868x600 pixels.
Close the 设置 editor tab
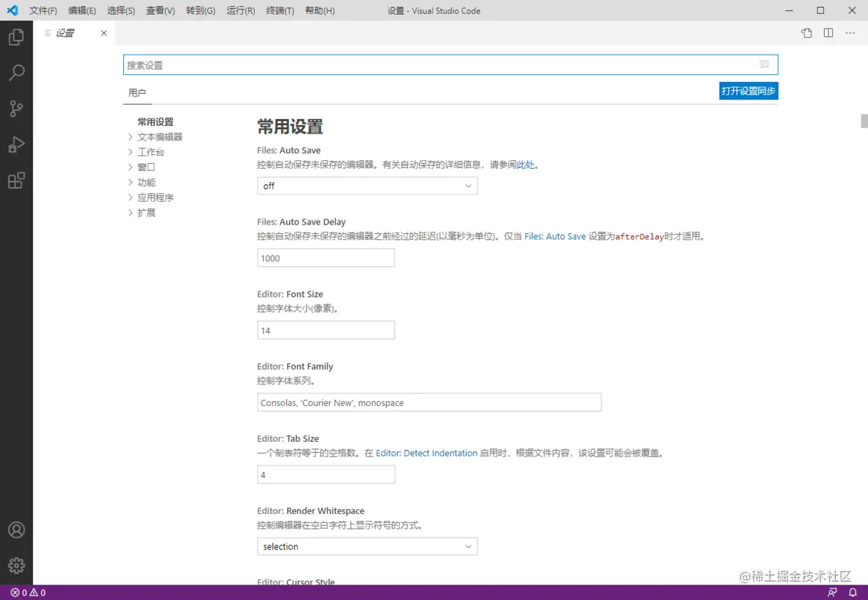[104, 33]
